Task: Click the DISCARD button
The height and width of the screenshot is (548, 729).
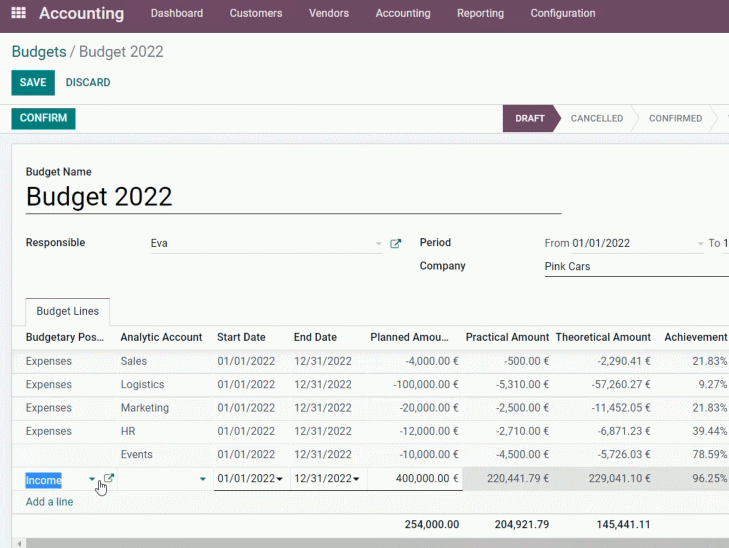Action: click(x=88, y=83)
